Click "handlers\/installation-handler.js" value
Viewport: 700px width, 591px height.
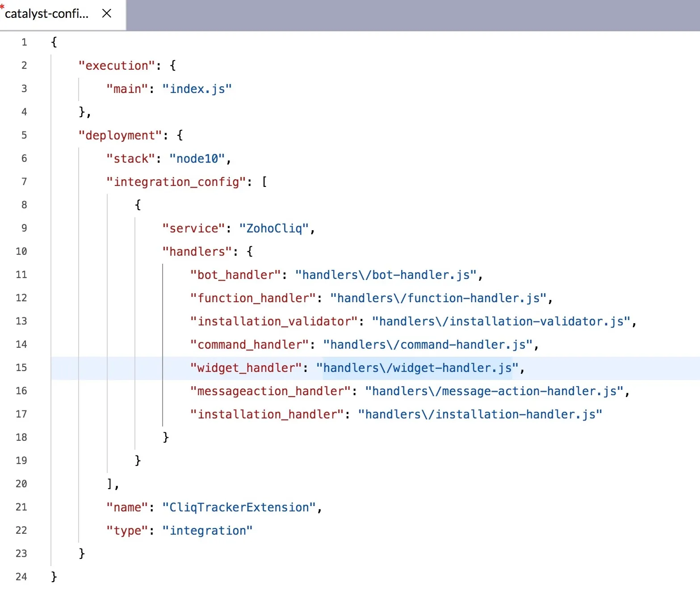tap(480, 414)
